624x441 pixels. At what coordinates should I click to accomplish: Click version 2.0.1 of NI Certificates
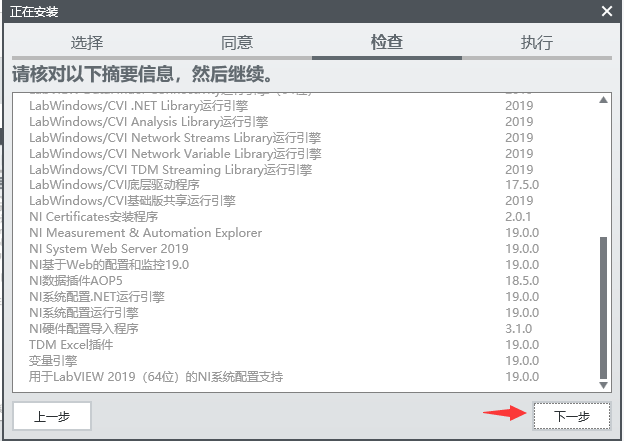pyautogui.click(x=518, y=217)
